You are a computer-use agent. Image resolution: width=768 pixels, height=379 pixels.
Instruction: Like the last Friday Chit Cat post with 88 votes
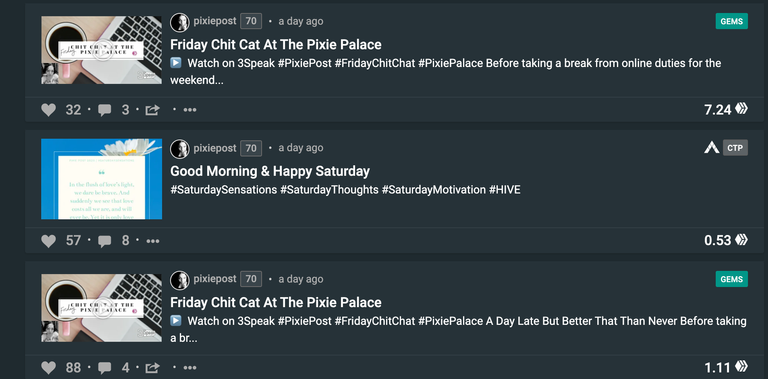48,367
